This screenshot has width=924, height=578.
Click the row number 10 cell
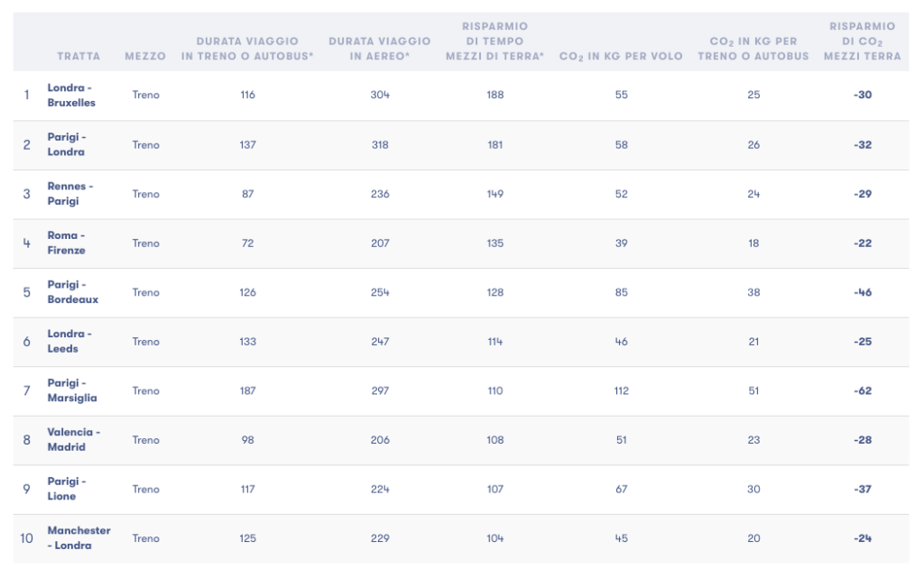click(27, 538)
